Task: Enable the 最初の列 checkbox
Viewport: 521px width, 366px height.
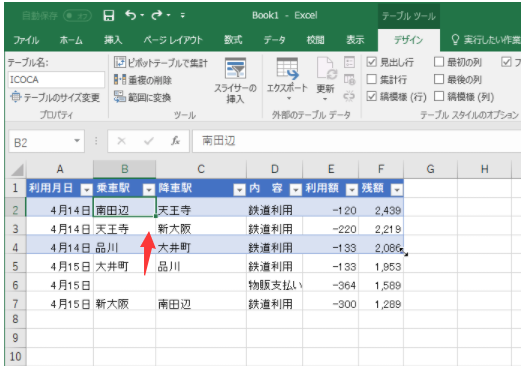Action: pyautogui.click(x=439, y=62)
